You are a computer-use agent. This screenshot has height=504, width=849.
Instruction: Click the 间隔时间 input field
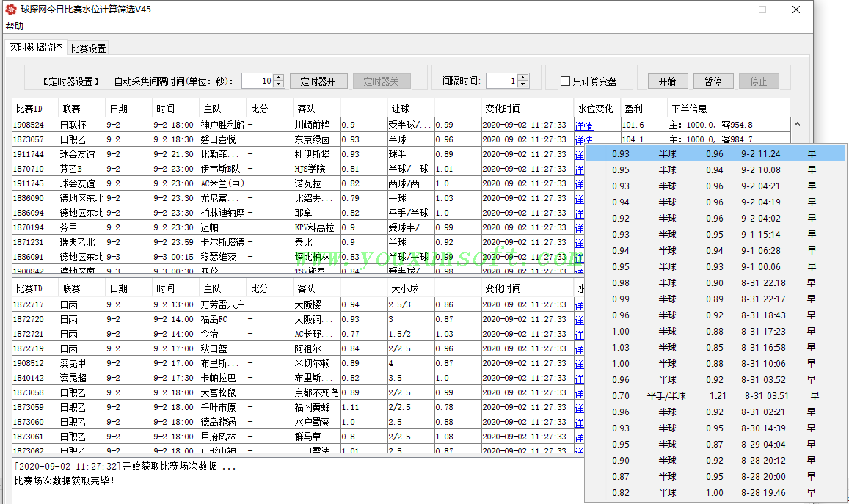click(x=501, y=81)
